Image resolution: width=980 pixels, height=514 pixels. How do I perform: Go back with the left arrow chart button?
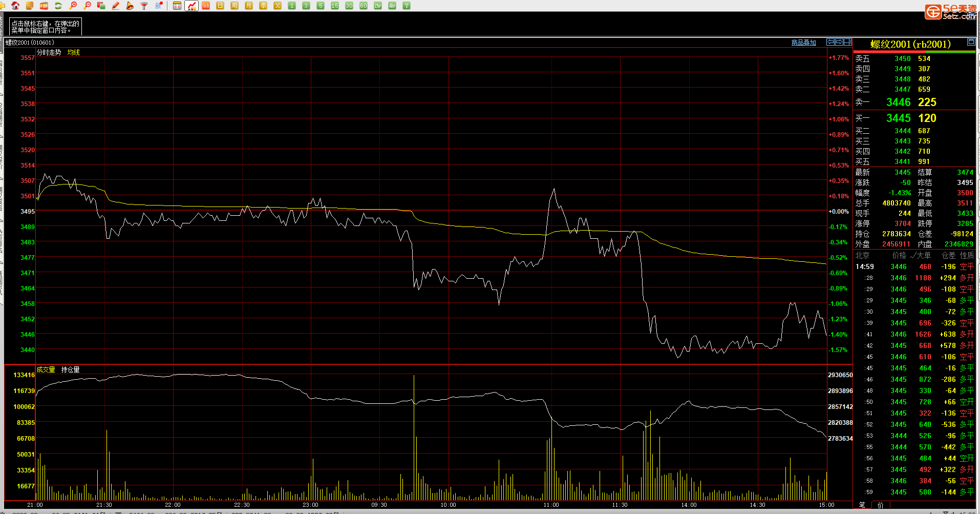pos(830,42)
